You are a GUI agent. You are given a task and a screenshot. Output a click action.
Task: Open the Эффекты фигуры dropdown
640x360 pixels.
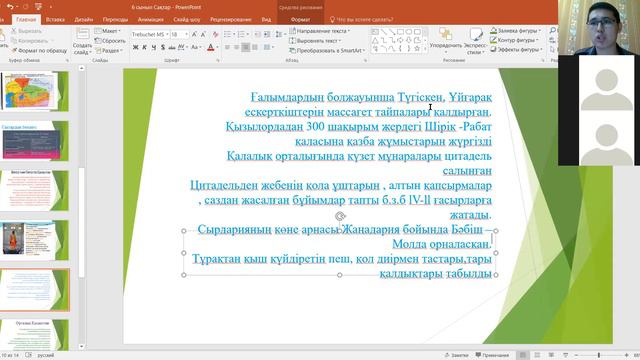[516, 49]
